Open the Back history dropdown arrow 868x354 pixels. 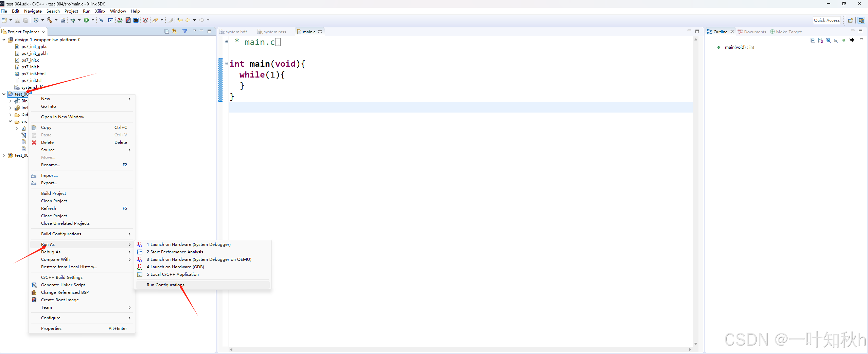point(194,20)
